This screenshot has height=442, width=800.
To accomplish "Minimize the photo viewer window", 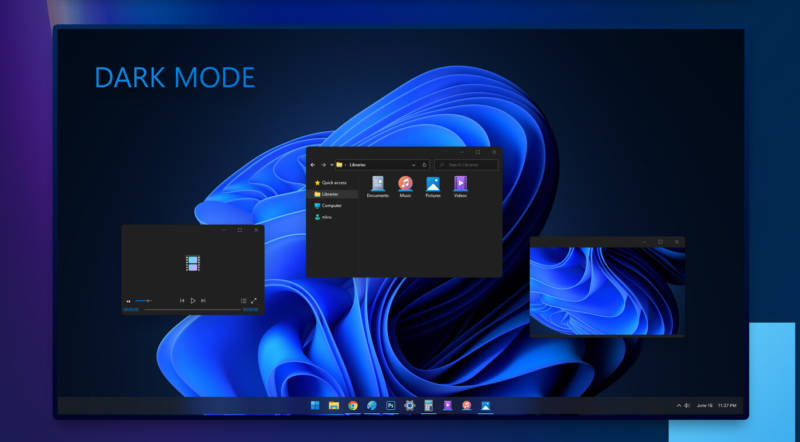I will [x=644, y=242].
